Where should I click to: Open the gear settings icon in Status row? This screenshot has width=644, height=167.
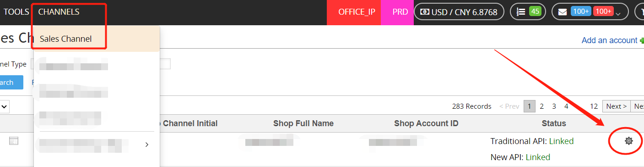tap(628, 141)
